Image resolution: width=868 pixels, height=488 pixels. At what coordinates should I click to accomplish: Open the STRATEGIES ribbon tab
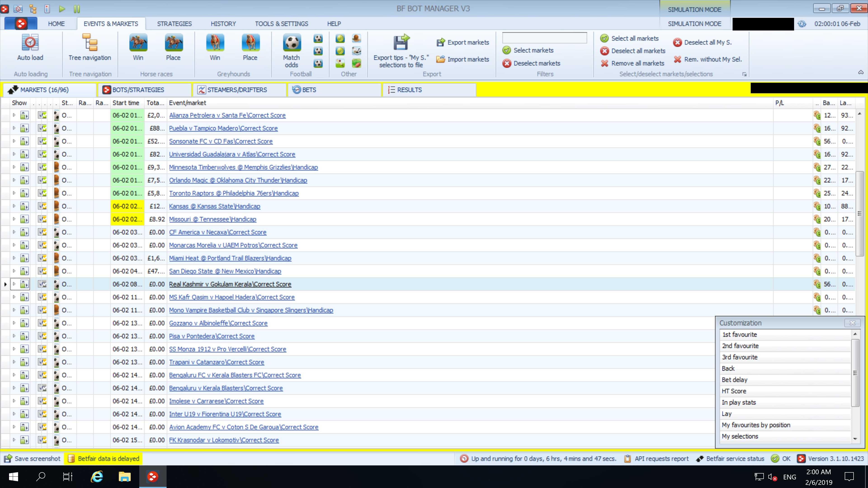[x=174, y=23]
